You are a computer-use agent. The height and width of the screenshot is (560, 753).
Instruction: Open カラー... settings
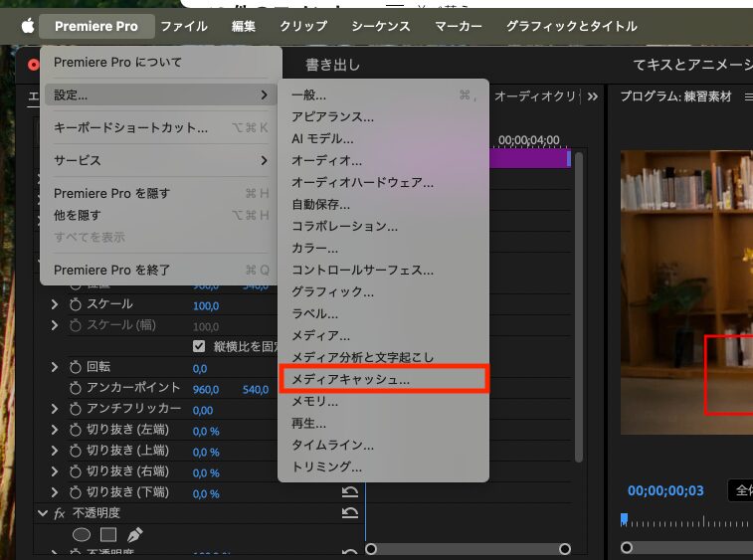[x=383, y=249]
